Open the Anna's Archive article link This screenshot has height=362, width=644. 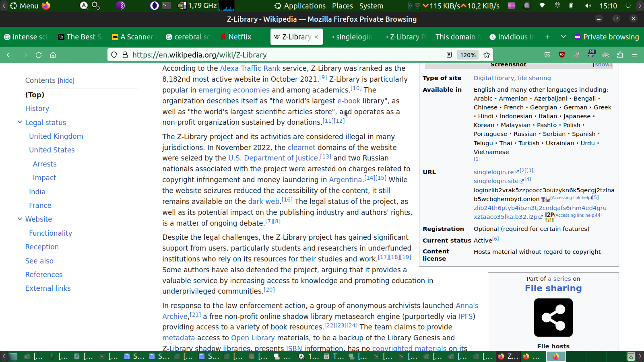pos(467,306)
